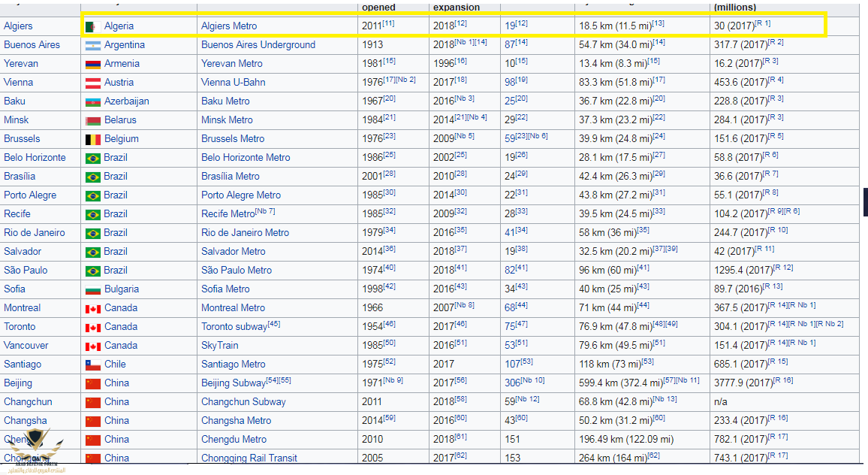
Task: Open the Algiers Metro system link
Action: point(229,26)
